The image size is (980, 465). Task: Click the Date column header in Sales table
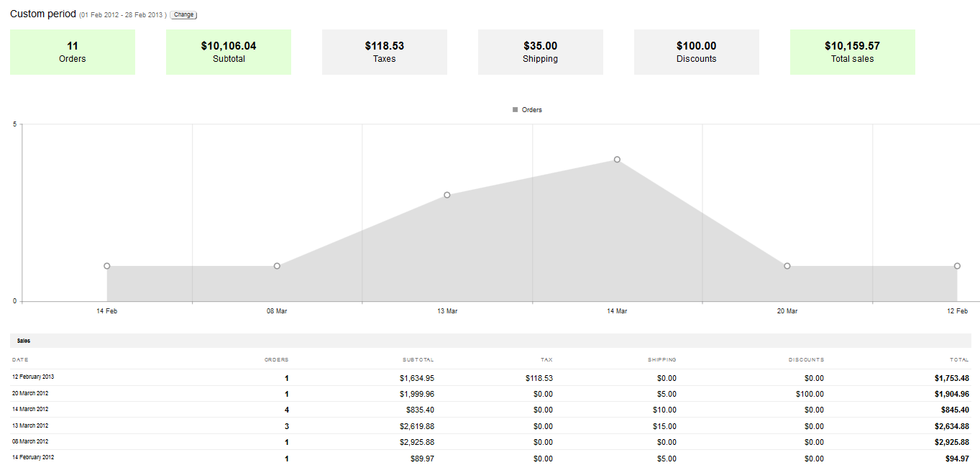[x=20, y=359]
